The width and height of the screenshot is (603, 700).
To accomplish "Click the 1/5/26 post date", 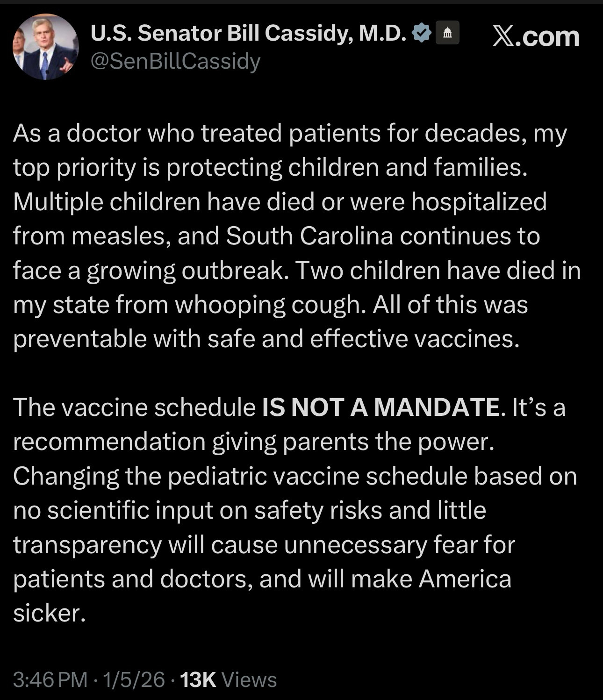I will (134, 679).
